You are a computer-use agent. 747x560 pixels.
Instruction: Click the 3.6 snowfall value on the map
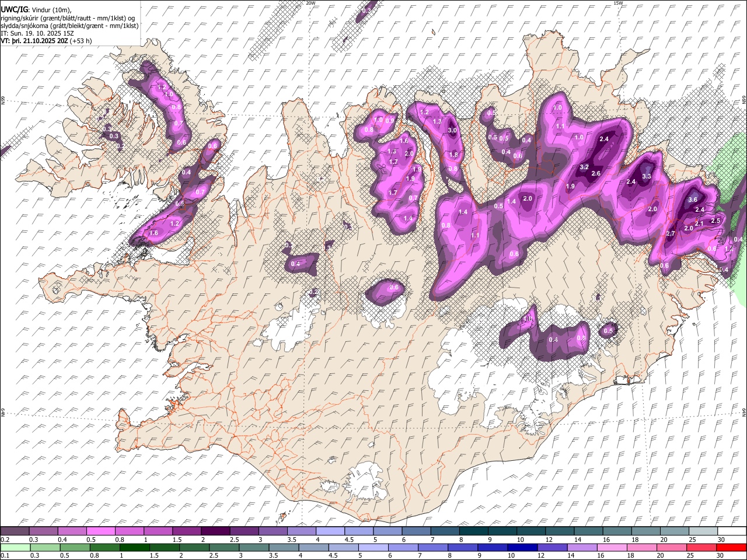tap(693, 199)
